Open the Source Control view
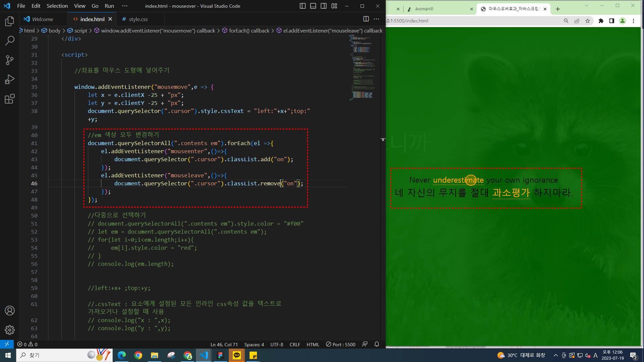Image resolution: width=644 pixels, height=362 pixels. coord(10,60)
